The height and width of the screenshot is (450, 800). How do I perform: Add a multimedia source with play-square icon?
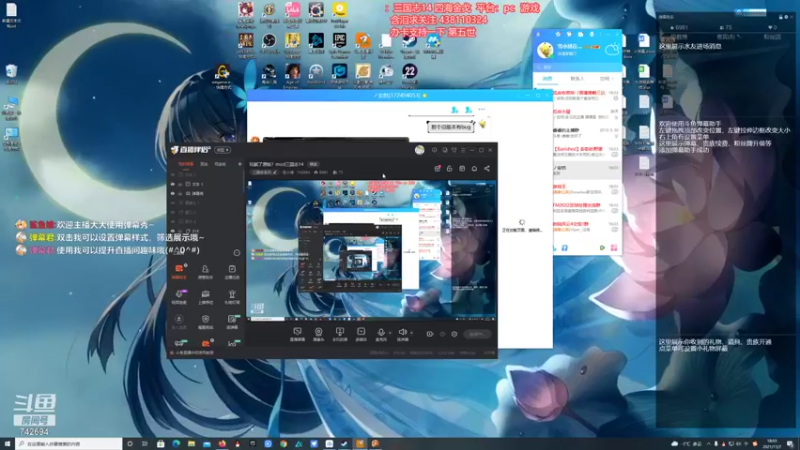361,333
